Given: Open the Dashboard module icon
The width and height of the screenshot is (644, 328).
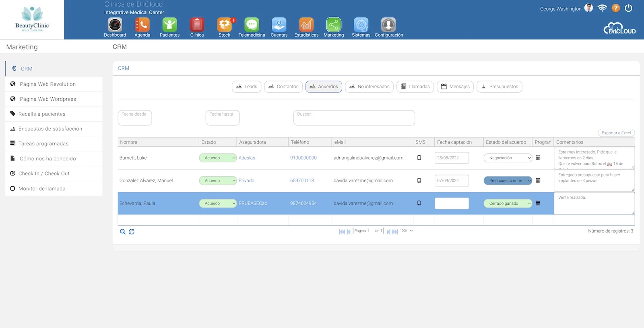Looking at the screenshot, I should tap(115, 25).
